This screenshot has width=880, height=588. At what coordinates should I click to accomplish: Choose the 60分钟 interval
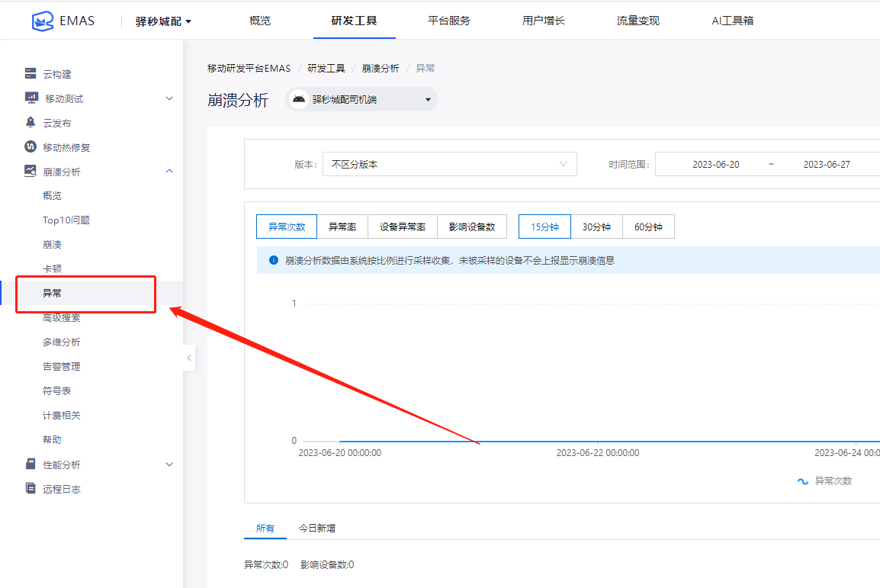pyautogui.click(x=648, y=227)
